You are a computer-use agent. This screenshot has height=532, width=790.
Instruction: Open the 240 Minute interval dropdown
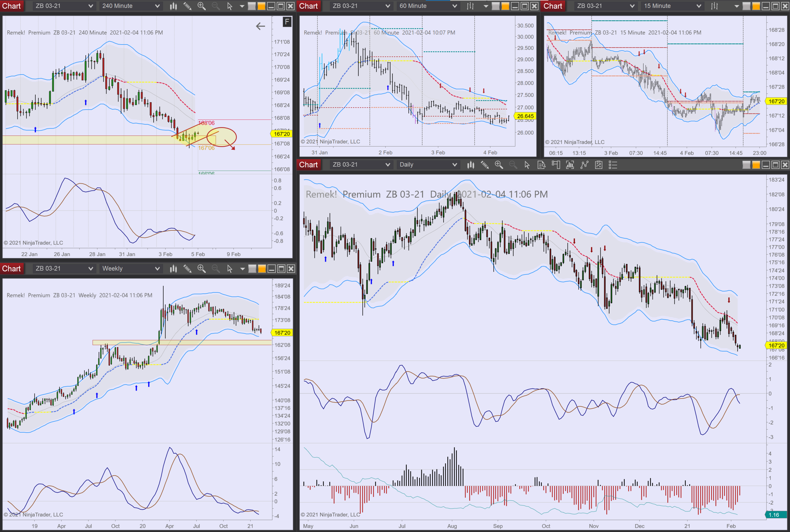click(131, 6)
